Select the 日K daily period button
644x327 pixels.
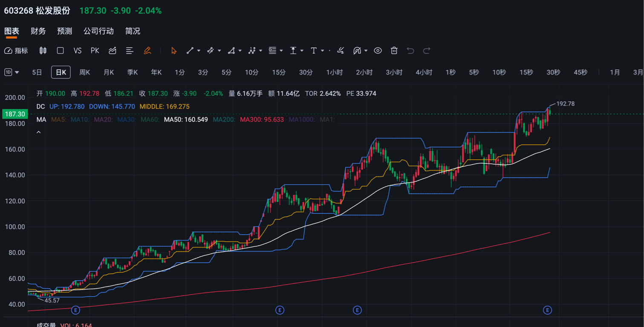[61, 72]
